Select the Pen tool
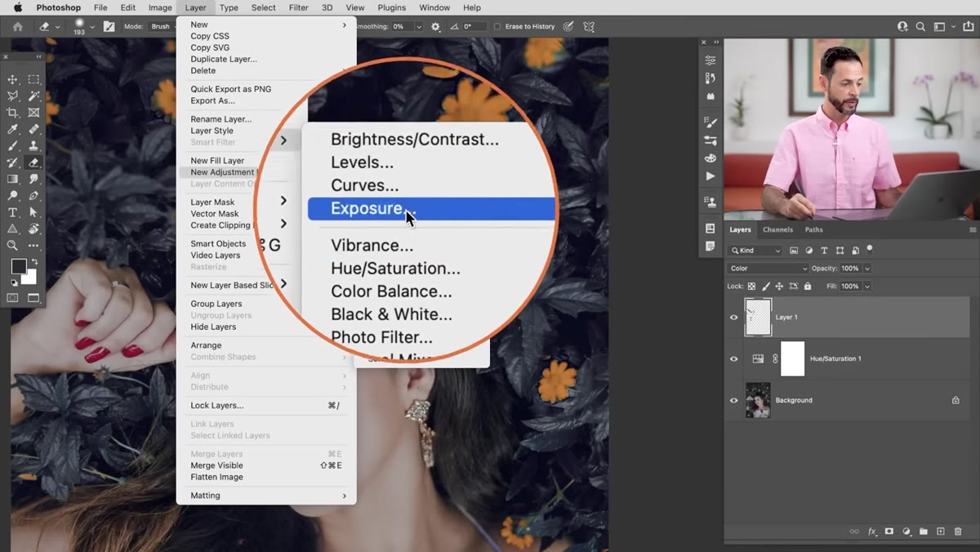 (33, 196)
